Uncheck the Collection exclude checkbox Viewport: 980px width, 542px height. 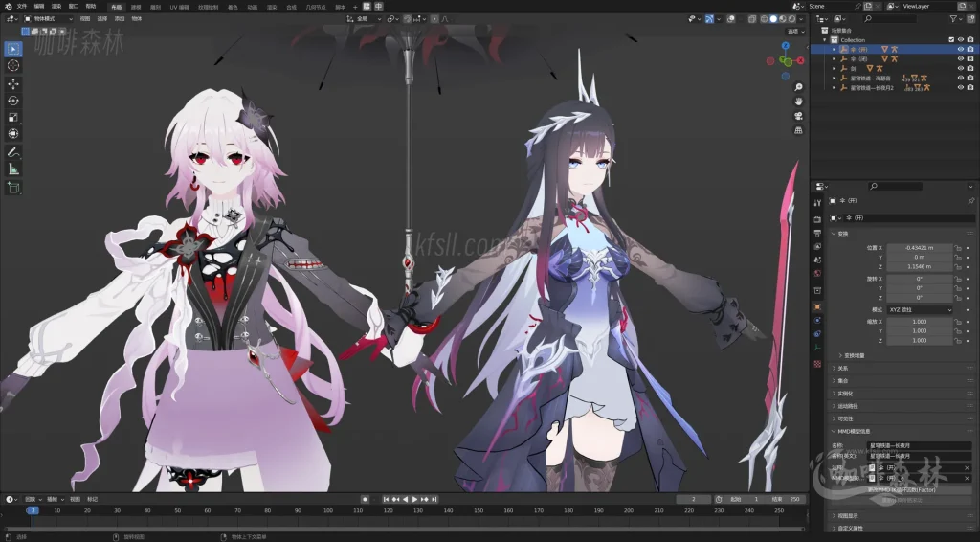pyautogui.click(x=951, y=40)
